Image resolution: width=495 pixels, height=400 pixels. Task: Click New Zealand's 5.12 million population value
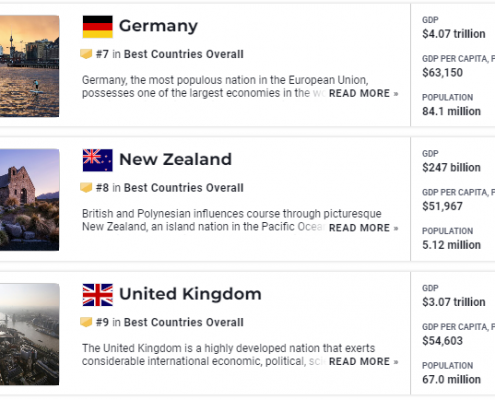click(451, 245)
